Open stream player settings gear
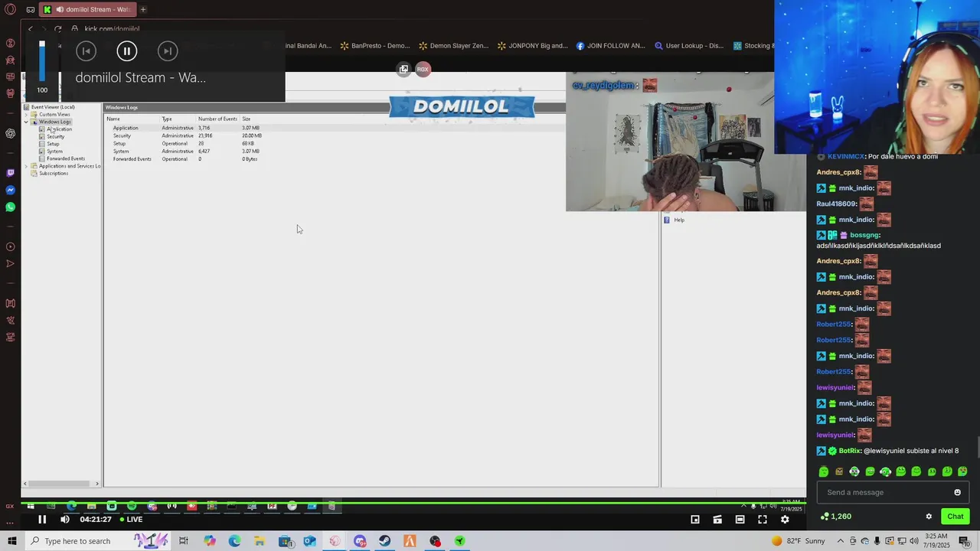This screenshot has width=980, height=551. point(785,520)
